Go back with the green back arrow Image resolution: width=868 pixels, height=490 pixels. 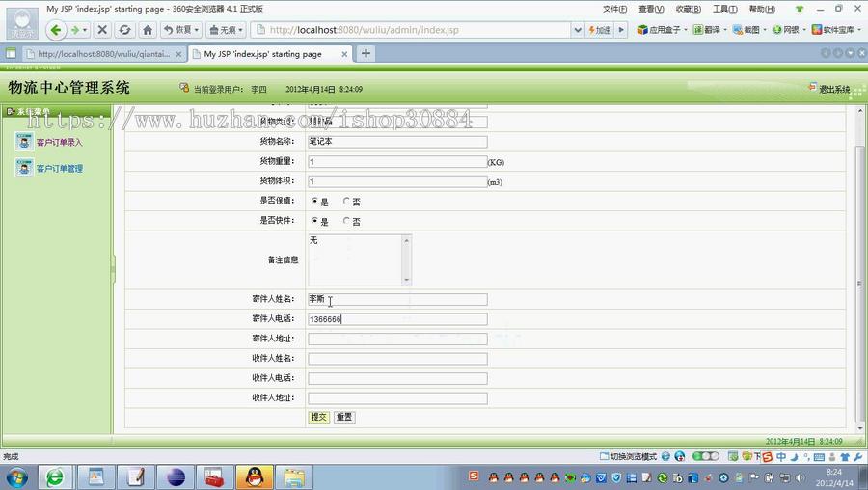[55, 30]
